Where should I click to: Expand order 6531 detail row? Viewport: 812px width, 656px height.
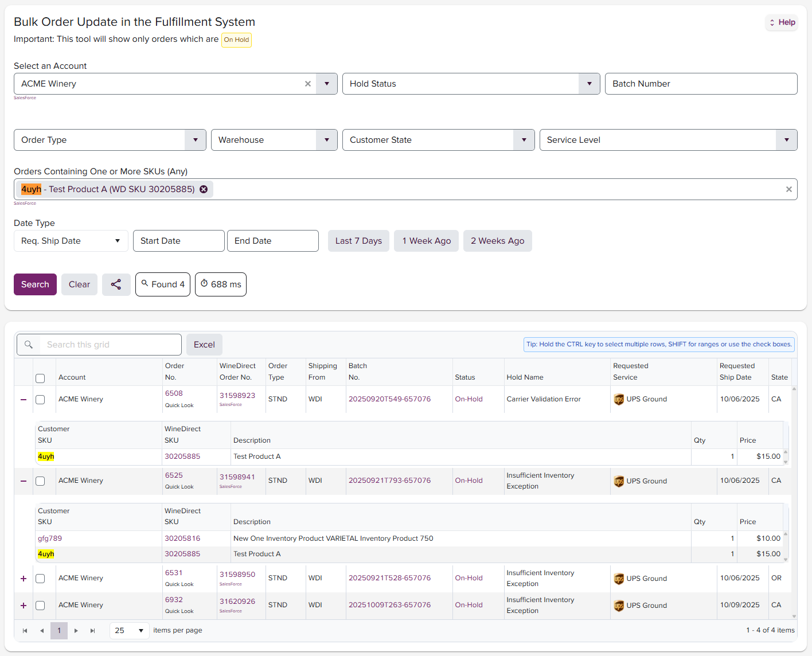coord(24,579)
